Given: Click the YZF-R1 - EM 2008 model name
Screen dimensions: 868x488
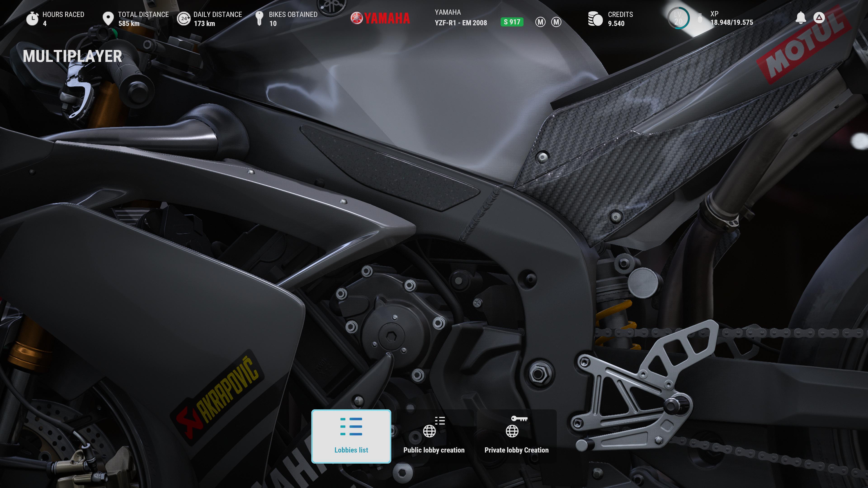Looking at the screenshot, I should point(461,23).
